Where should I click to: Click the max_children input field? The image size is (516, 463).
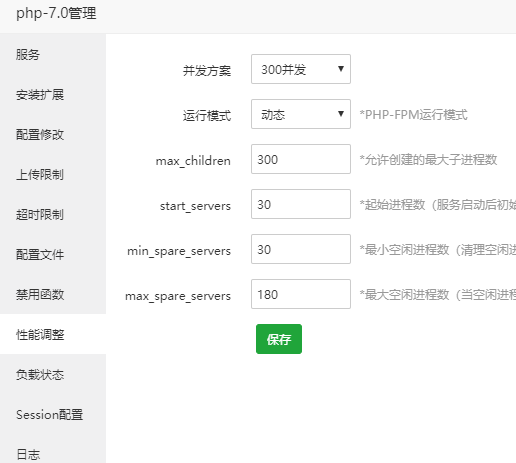pyautogui.click(x=301, y=159)
